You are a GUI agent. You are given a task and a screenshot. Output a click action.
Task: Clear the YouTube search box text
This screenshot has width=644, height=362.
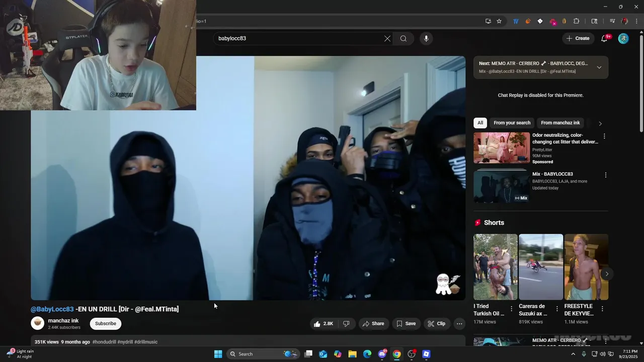[387, 38]
